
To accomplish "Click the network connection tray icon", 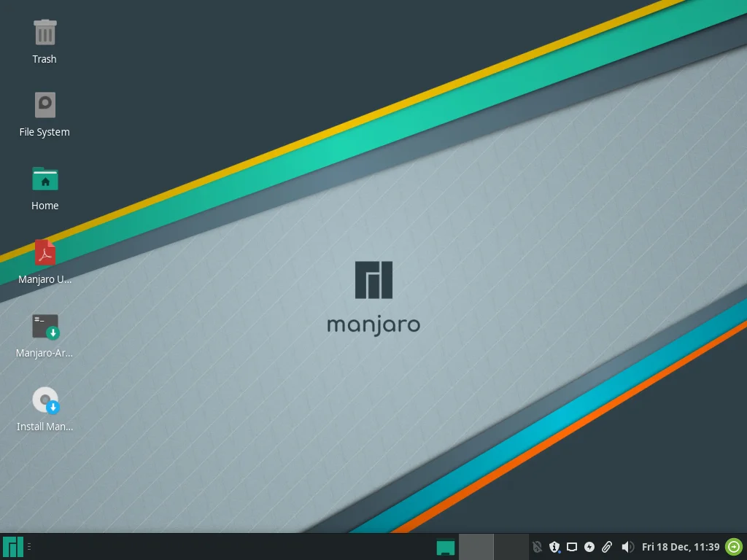I will click(572, 547).
